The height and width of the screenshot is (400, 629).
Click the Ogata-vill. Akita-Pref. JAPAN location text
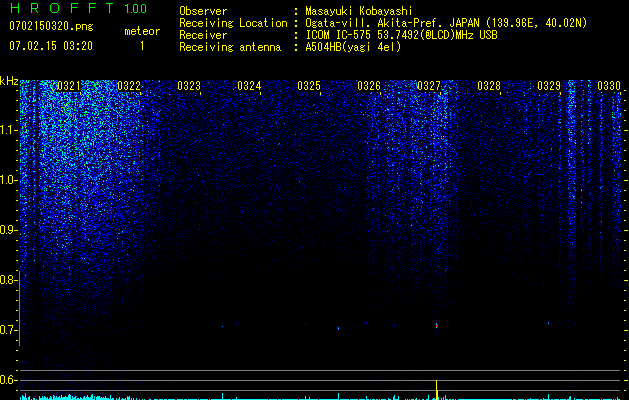pyautogui.click(x=446, y=23)
